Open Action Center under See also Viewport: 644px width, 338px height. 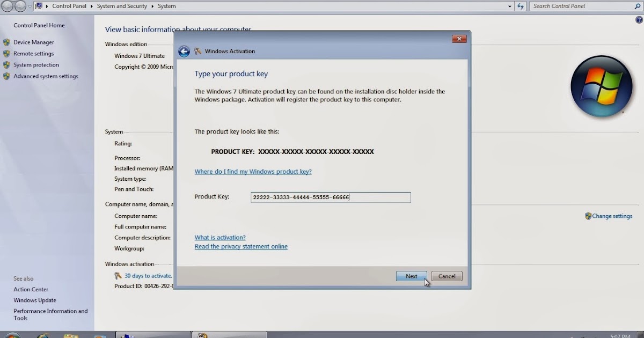coord(31,289)
